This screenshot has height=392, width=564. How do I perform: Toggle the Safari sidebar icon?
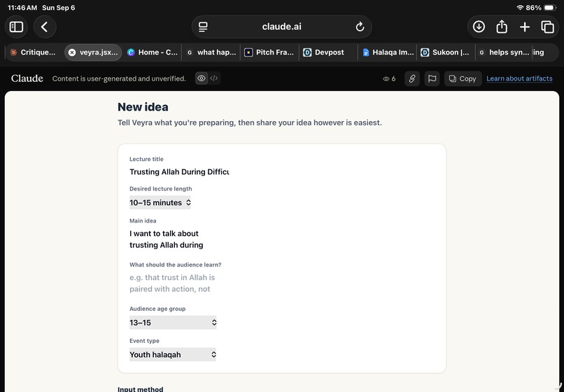[16, 27]
